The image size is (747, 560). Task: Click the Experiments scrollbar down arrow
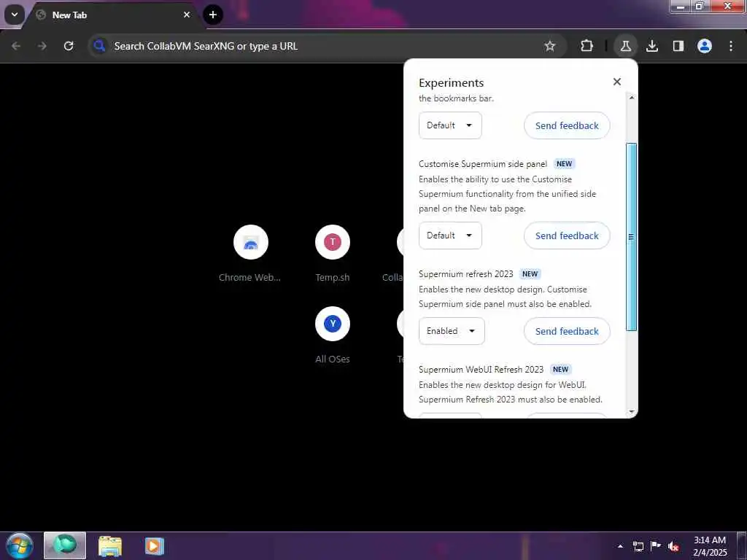(x=632, y=411)
